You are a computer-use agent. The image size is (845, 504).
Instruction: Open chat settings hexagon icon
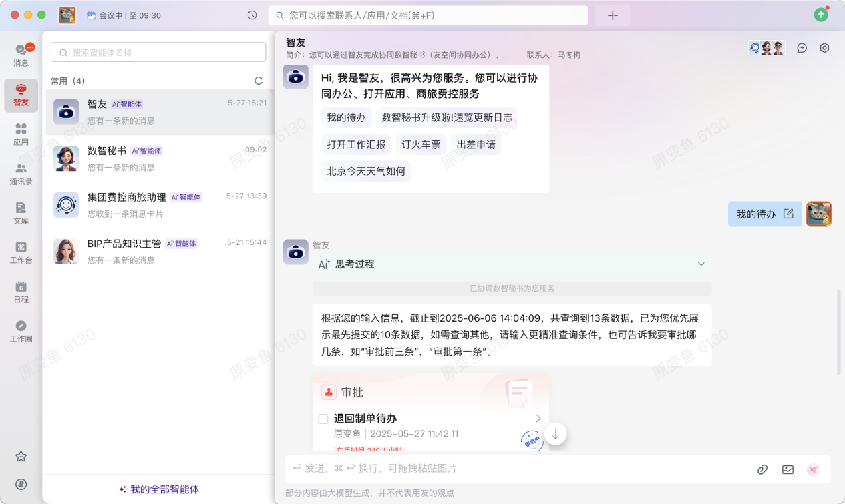(825, 48)
